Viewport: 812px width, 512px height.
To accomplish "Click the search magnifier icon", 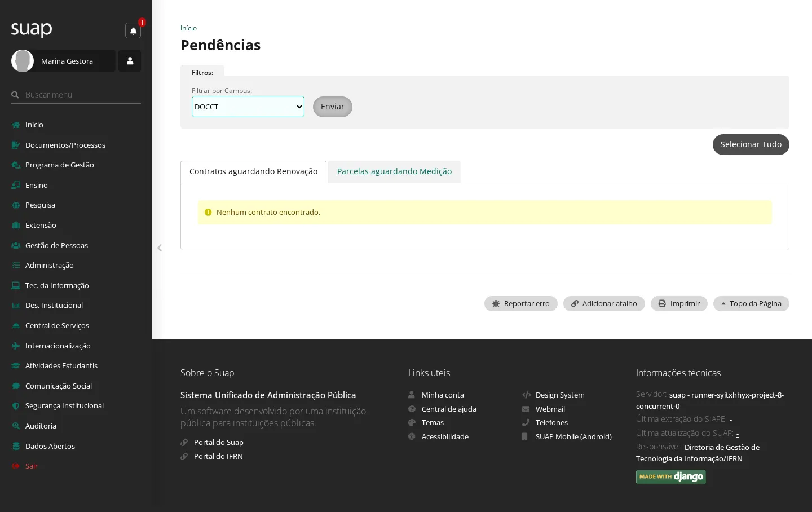I will tap(15, 95).
